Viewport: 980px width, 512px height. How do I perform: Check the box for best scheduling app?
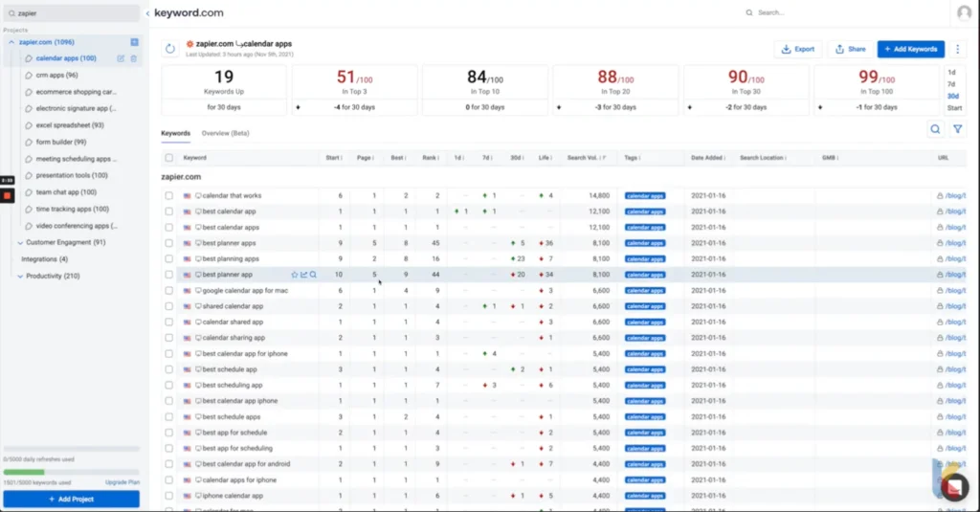tap(168, 385)
